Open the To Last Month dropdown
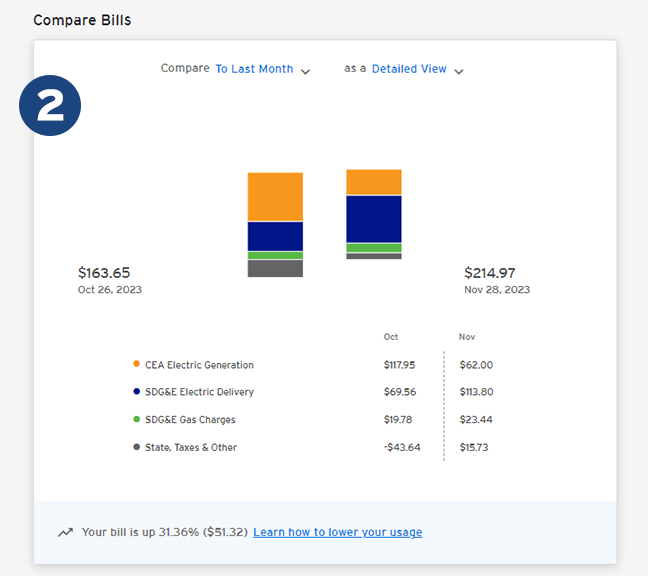Screen dimensions: 648x576 pyautogui.click(x=254, y=69)
